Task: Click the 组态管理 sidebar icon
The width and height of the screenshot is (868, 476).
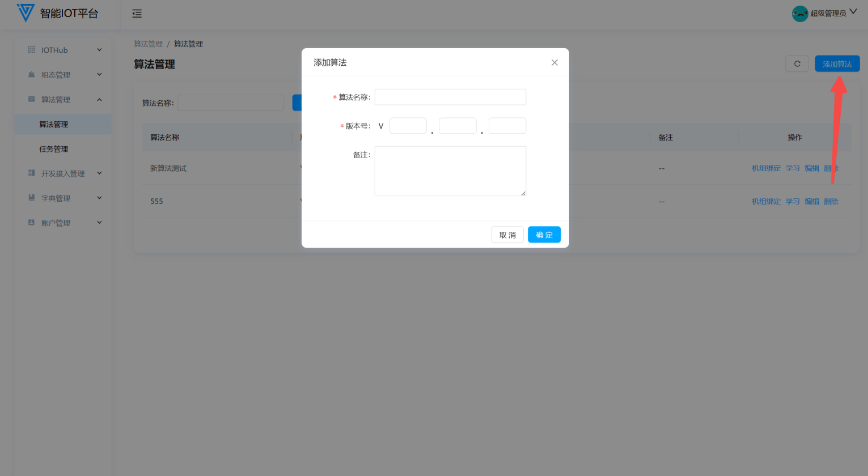Action: click(x=31, y=75)
